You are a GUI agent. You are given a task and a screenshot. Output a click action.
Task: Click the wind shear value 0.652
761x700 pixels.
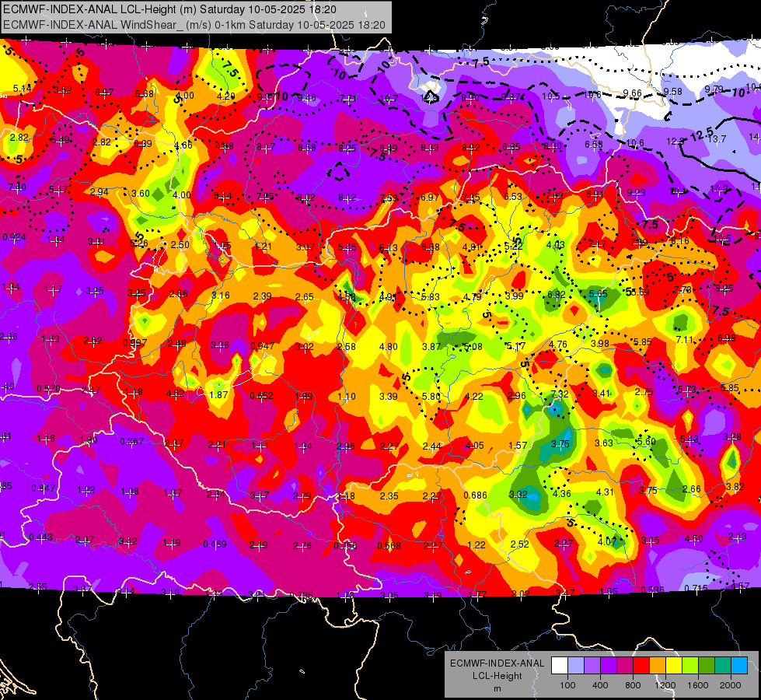pyautogui.click(x=262, y=395)
